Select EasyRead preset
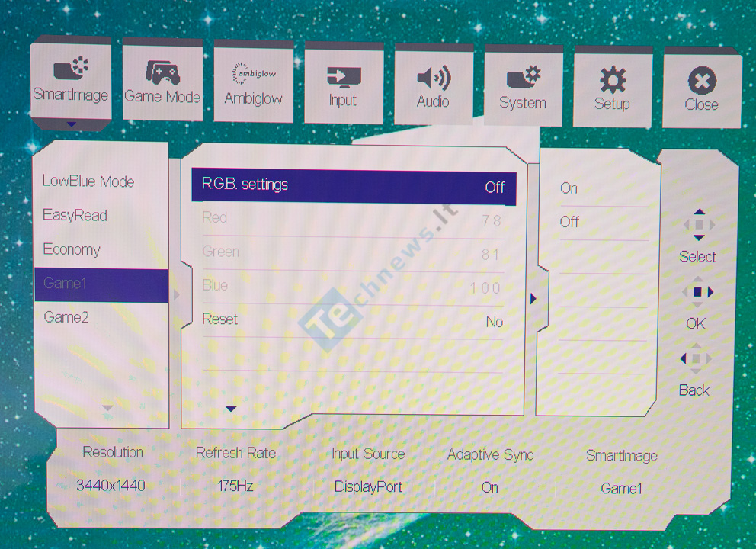 (75, 215)
